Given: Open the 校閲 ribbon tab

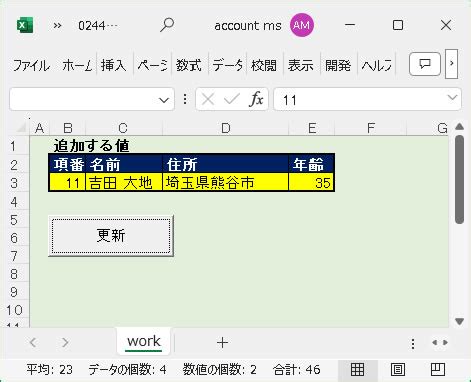Looking at the screenshot, I should [x=264, y=65].
